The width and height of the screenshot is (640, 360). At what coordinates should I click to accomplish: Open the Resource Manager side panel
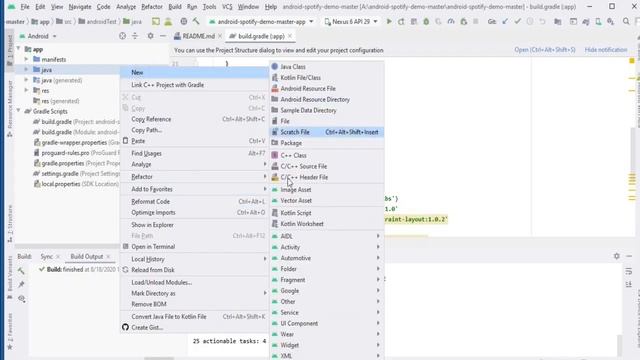tap(10, 108)
